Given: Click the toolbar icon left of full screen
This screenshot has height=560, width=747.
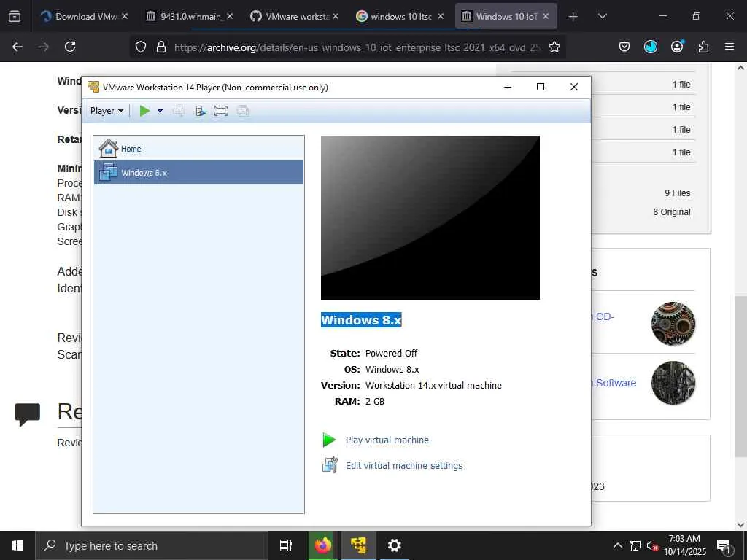Looking at the screenshot, I should tap(200, 111).
